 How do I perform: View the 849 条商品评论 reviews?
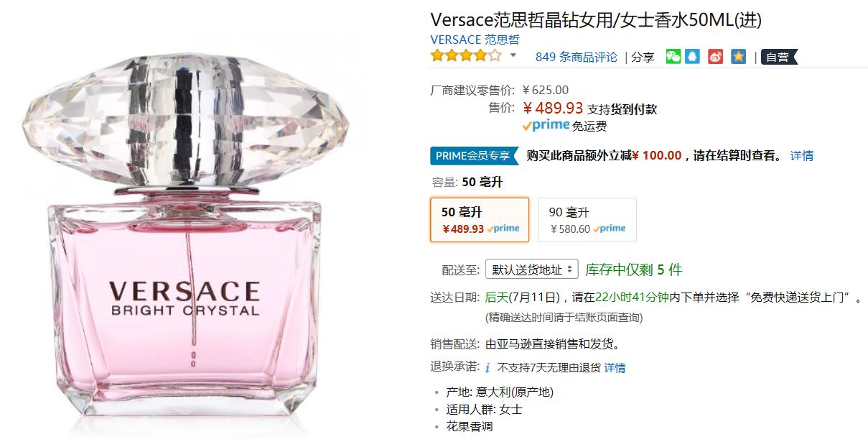point(577,57)
